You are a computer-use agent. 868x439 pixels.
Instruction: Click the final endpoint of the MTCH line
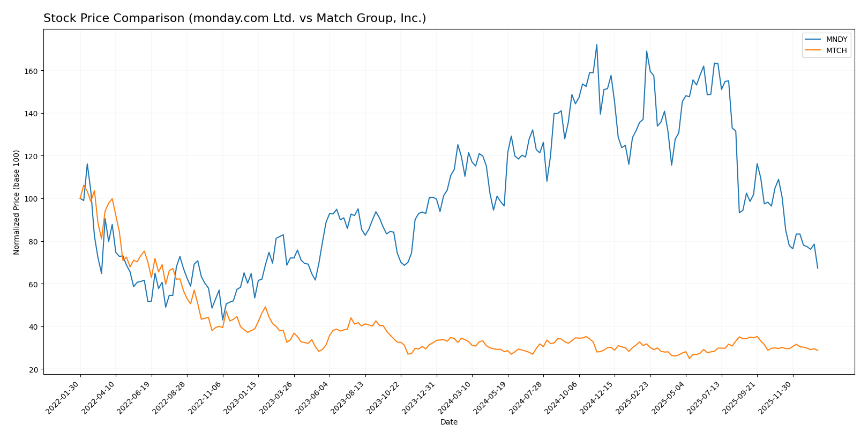tap(818, 351)
